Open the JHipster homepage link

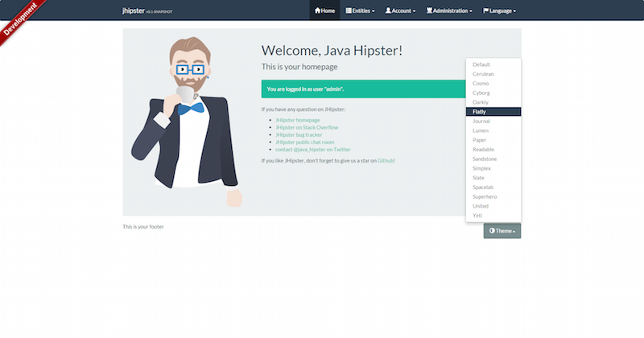298,120
